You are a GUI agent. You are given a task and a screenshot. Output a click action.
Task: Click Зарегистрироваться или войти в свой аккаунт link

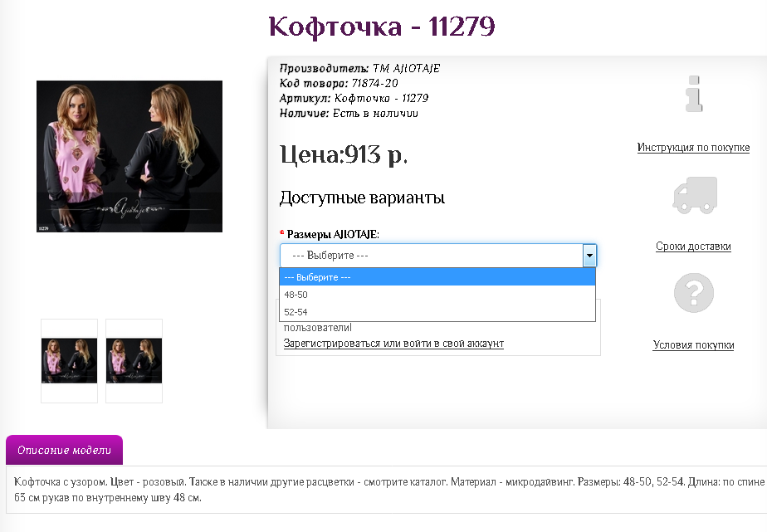[x=393, y=344]
